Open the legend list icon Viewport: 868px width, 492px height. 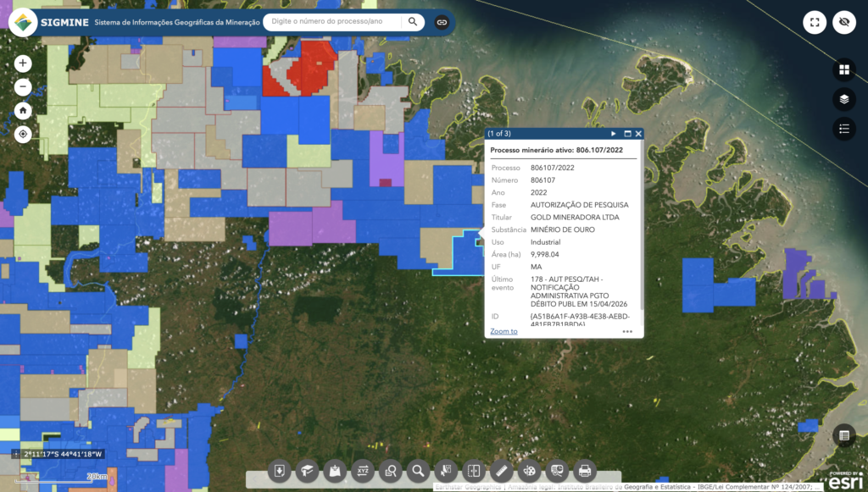[x=844, y=129]
